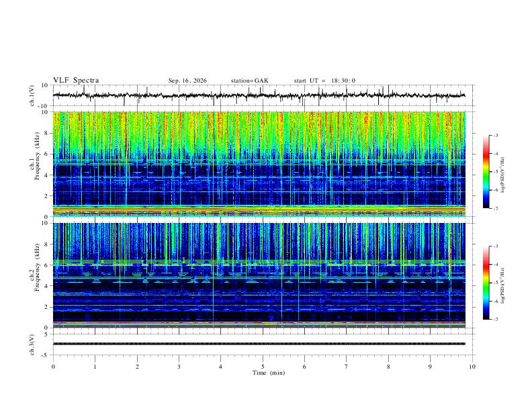Click the -3 label on upper color bar
Screen dimensions: 532x411
pyautogui.click(x=495, y=135)
